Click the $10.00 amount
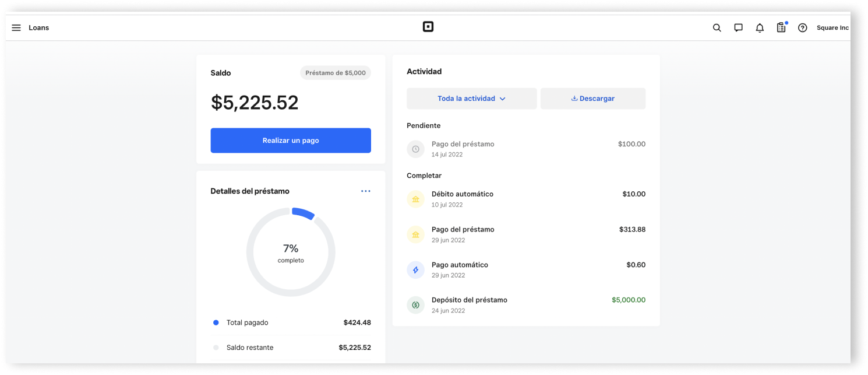The height and width of the screenshot is (375, 868). tap(634, 194)
